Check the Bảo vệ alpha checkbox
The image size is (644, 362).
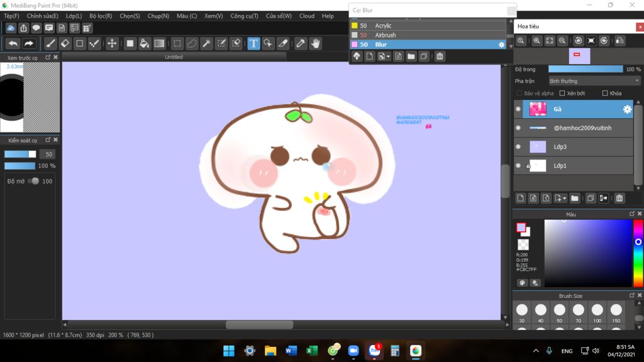[x=519, y=94]
